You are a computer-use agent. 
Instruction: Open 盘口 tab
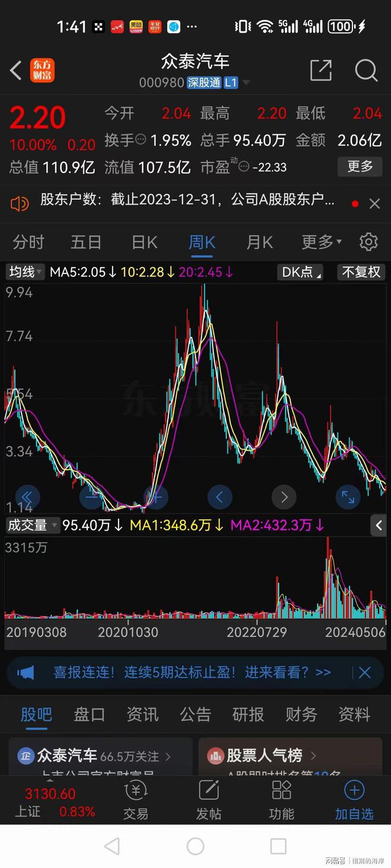point(89,714)
